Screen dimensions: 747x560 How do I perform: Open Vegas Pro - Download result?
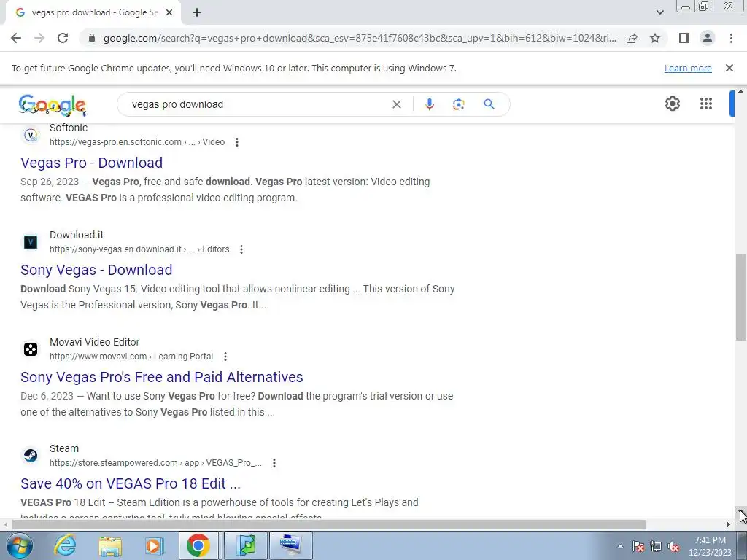click(91, 163)
